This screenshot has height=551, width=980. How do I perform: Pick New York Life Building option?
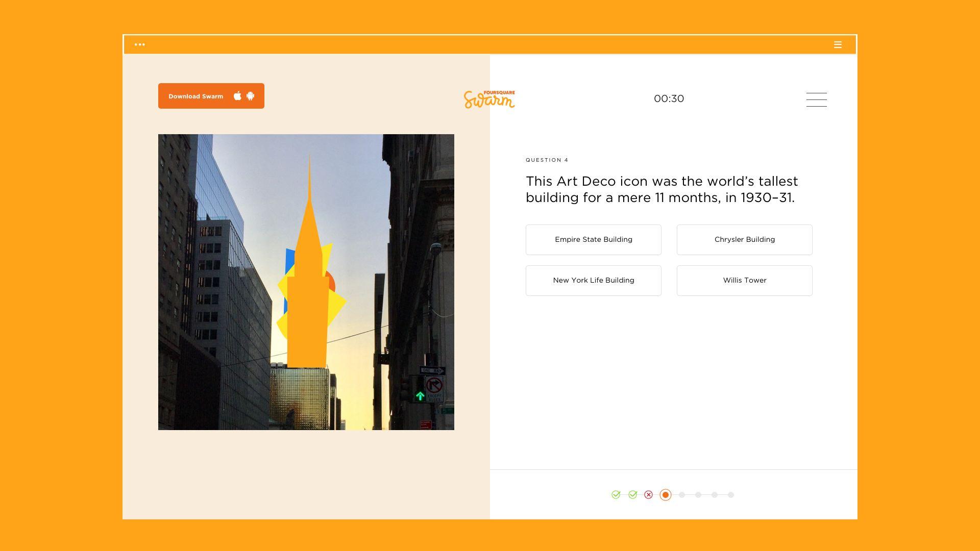593,281
